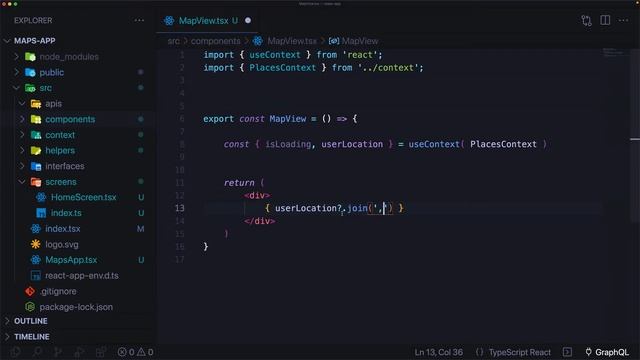
Task: Split the editor to the right
Action: tap(605, 20)
